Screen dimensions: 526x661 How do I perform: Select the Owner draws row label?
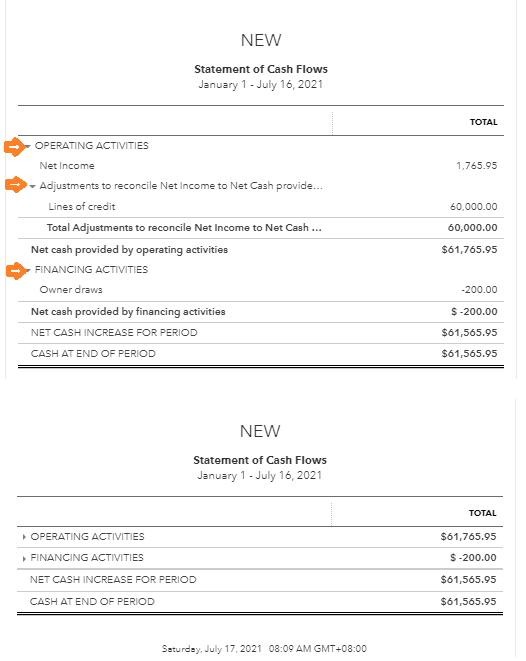pos(71,290)
